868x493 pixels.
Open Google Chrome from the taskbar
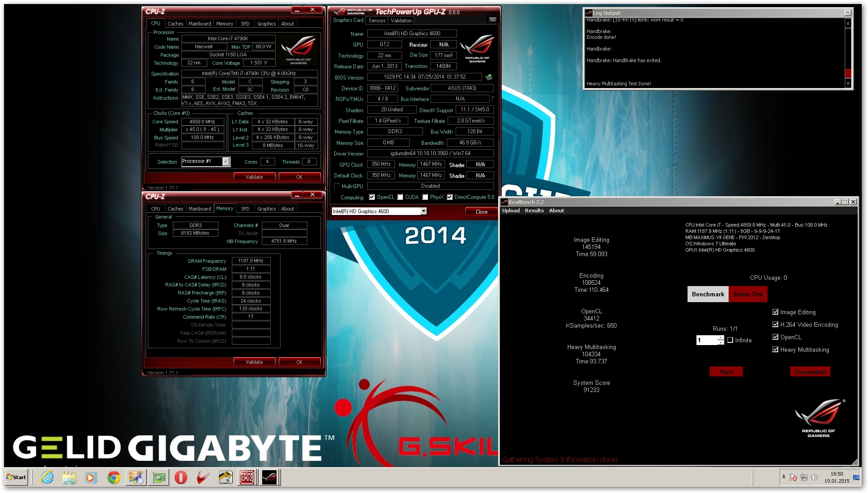[x=113, y=477]
